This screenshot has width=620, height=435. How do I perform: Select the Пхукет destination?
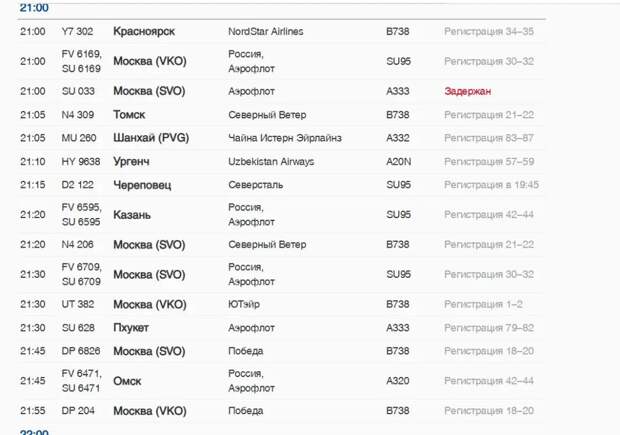coord(131,328)
